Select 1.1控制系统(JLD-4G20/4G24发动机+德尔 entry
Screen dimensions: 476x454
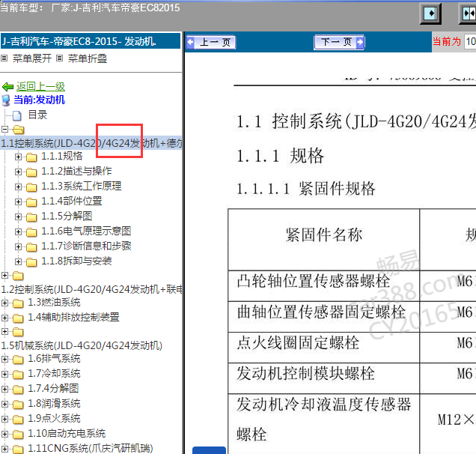tap(91, 143)
